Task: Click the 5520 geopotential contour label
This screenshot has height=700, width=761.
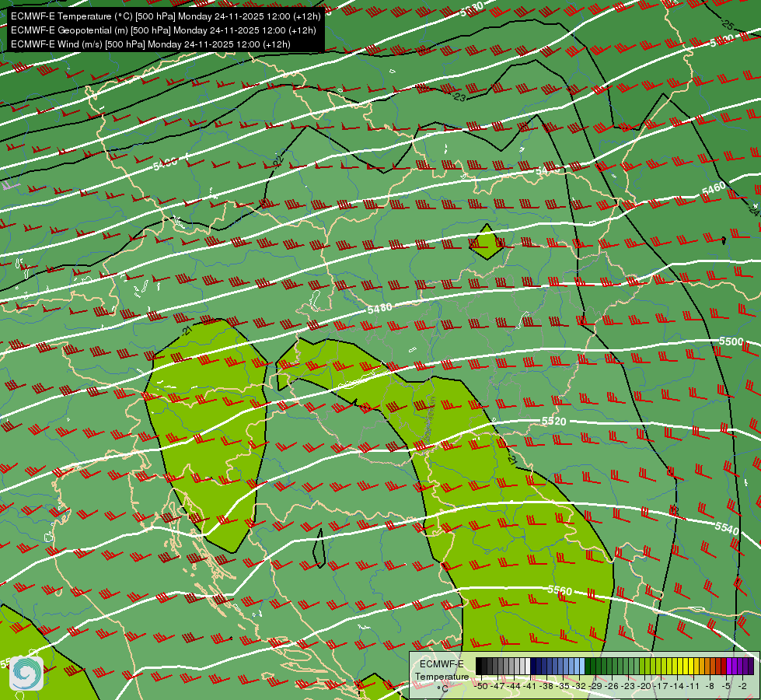Action: (553, 421)
